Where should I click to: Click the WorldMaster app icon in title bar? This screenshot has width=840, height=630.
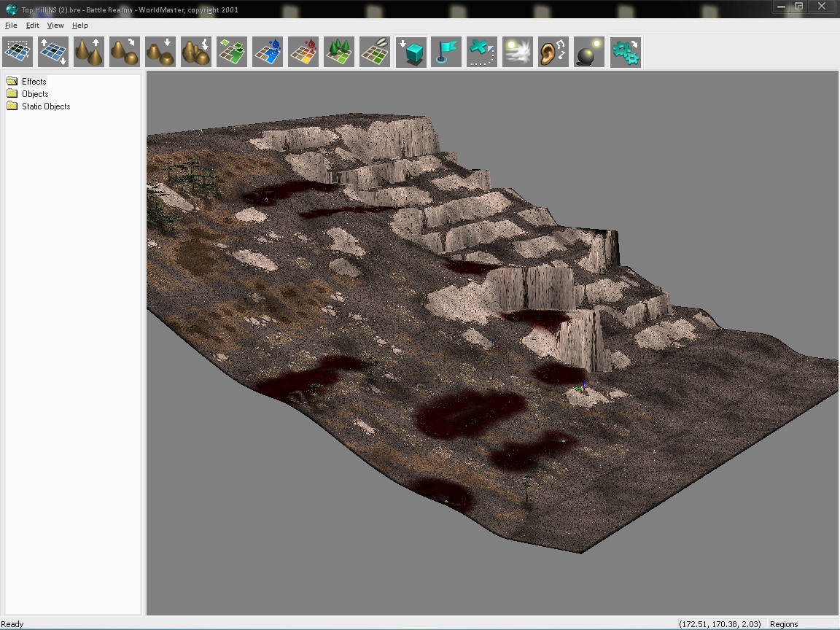coord(11,9)
